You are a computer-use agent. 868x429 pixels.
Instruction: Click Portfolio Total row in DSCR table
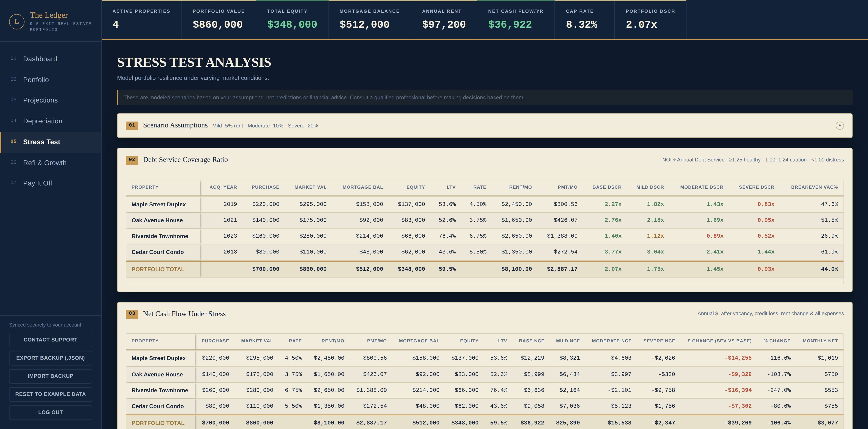tap(485, 269)
